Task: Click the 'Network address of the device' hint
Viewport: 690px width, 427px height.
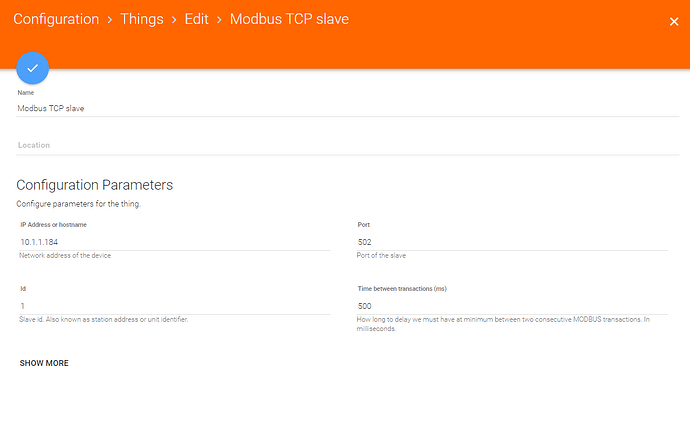Action: pos(65,256)
